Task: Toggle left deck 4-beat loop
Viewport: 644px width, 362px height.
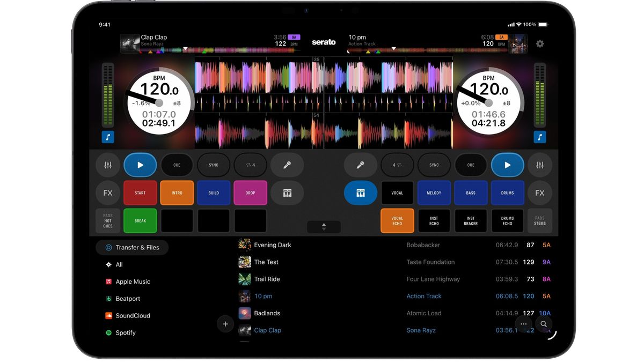Action: (250, 165)
